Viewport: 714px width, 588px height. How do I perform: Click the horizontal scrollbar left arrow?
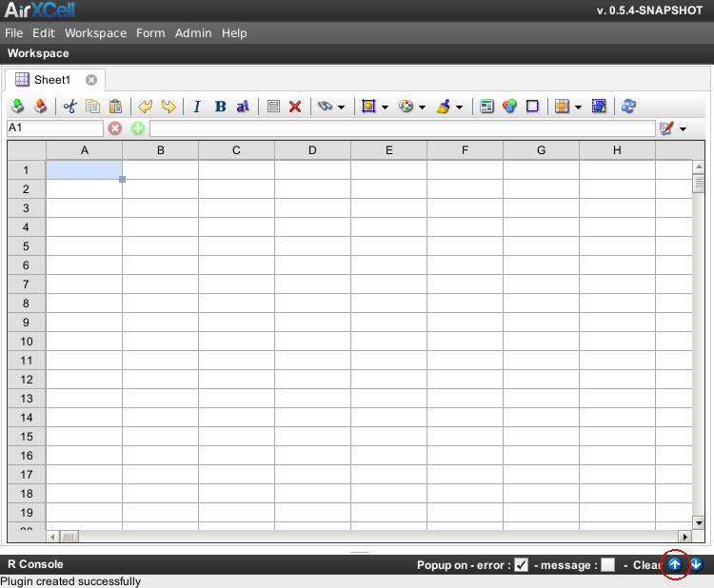(x=52, y=537)
